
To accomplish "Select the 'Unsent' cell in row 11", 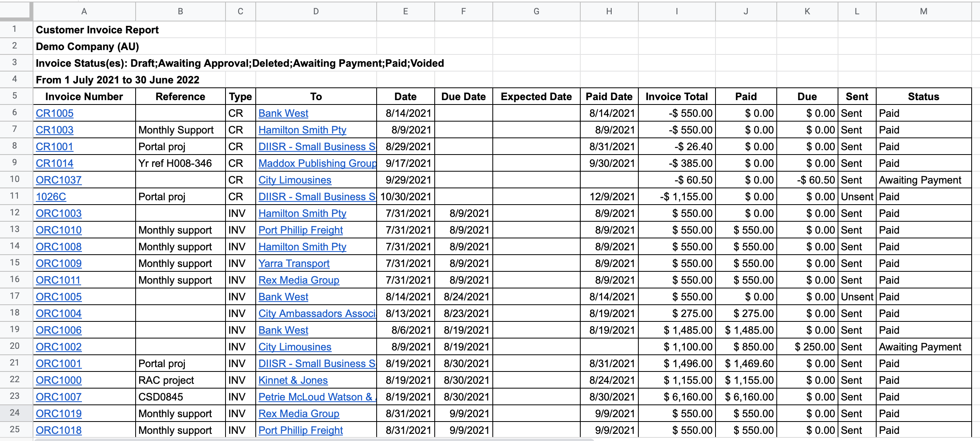I will point(857,197).
